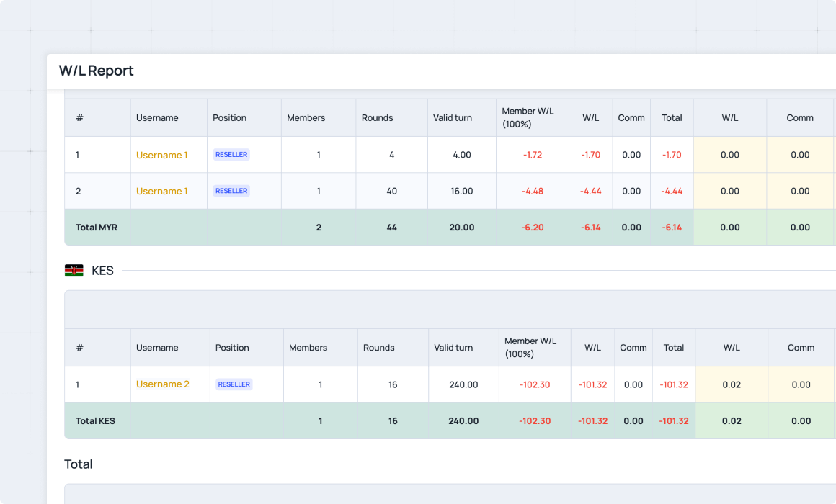Sort by Username header in the top table
The image size is (836, 504).
(x=157, y=118)
